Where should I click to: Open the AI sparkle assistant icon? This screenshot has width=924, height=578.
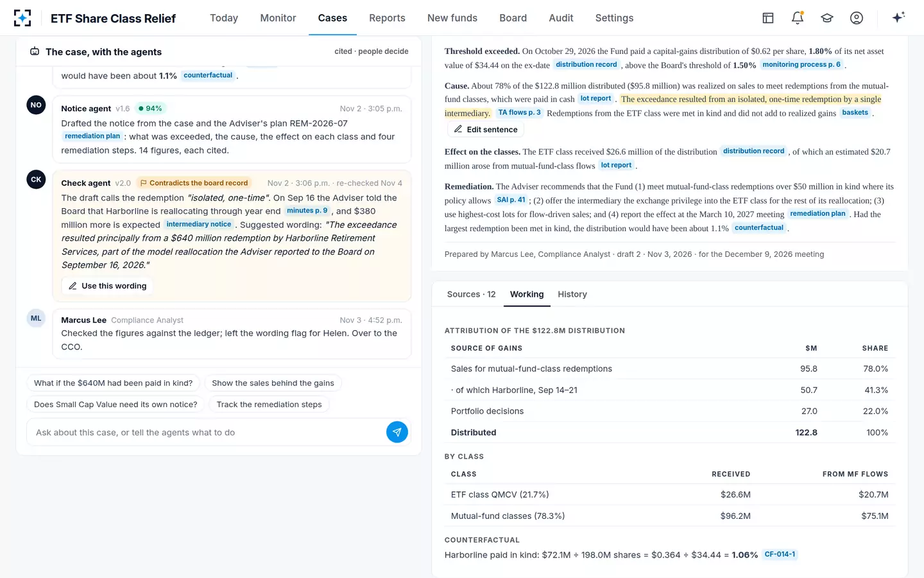[x=898, y=17]
